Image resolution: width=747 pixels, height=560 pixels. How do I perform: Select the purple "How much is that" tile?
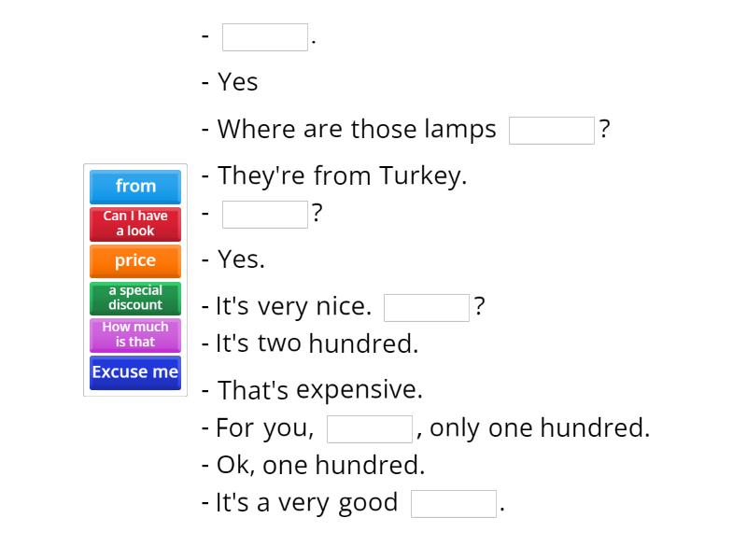(134, 335)
